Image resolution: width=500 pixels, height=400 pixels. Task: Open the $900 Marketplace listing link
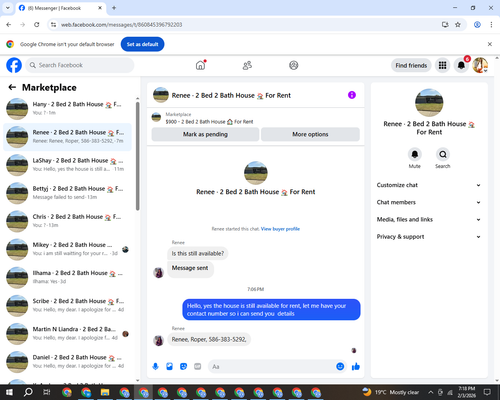[x=209, y=122]
